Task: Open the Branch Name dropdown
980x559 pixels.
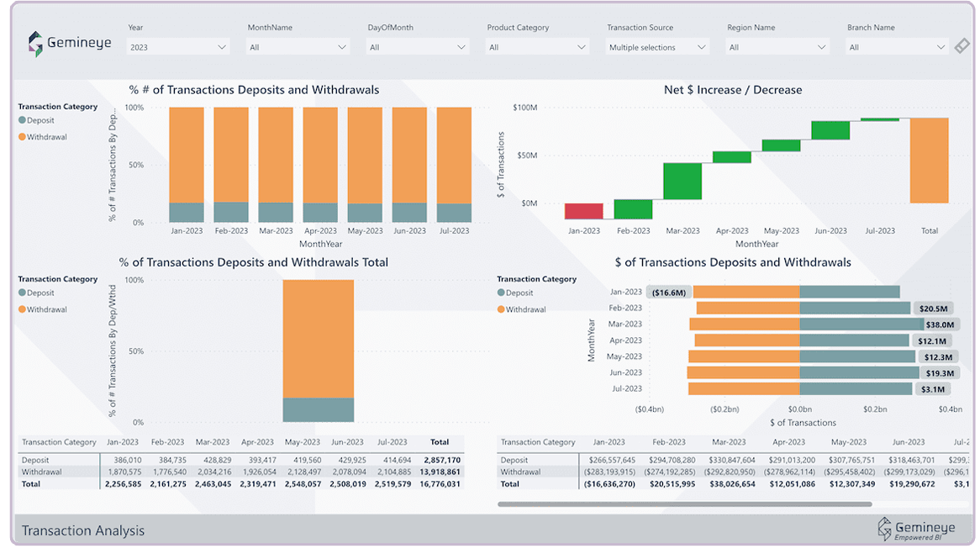Action: (x=897, y=48)
